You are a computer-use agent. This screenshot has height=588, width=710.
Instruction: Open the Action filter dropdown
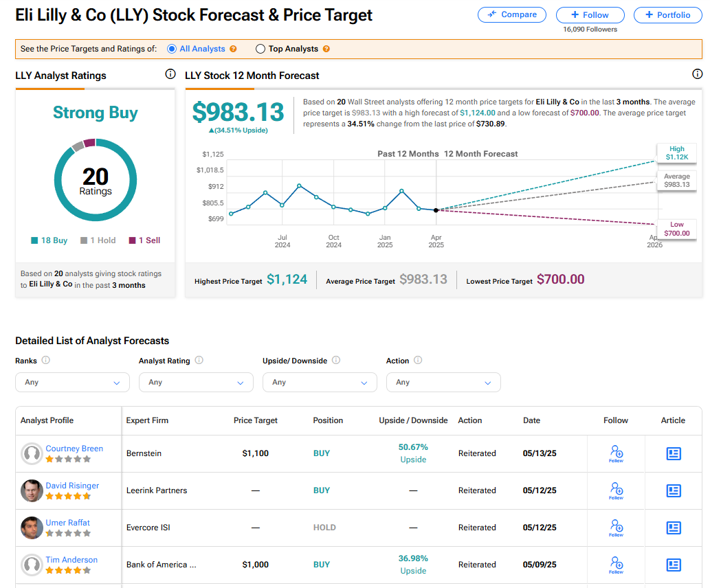tap(443, 382)
